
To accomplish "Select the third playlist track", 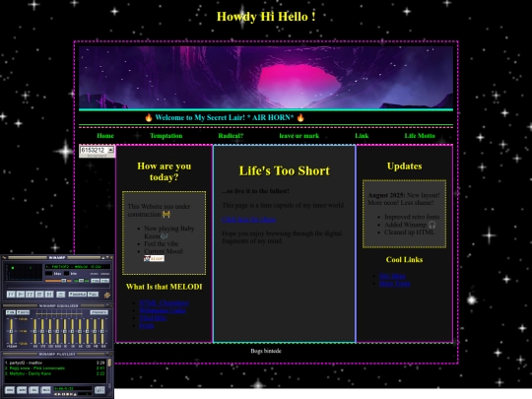I will pyautogui.click(x=55, y=373).
